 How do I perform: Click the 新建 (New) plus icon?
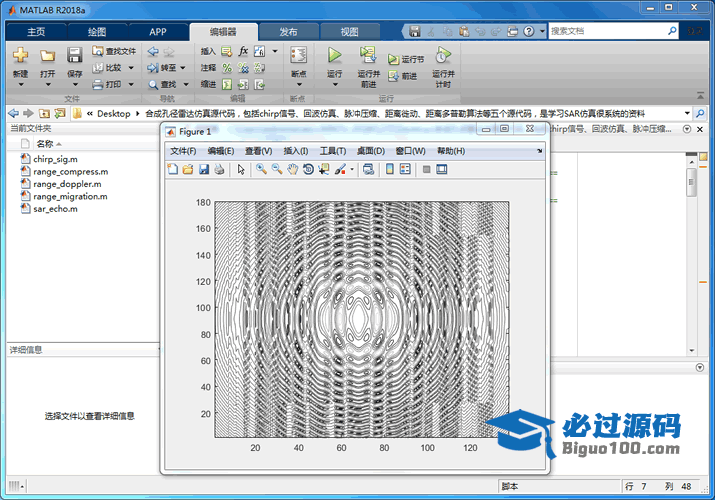coord(21,55)
